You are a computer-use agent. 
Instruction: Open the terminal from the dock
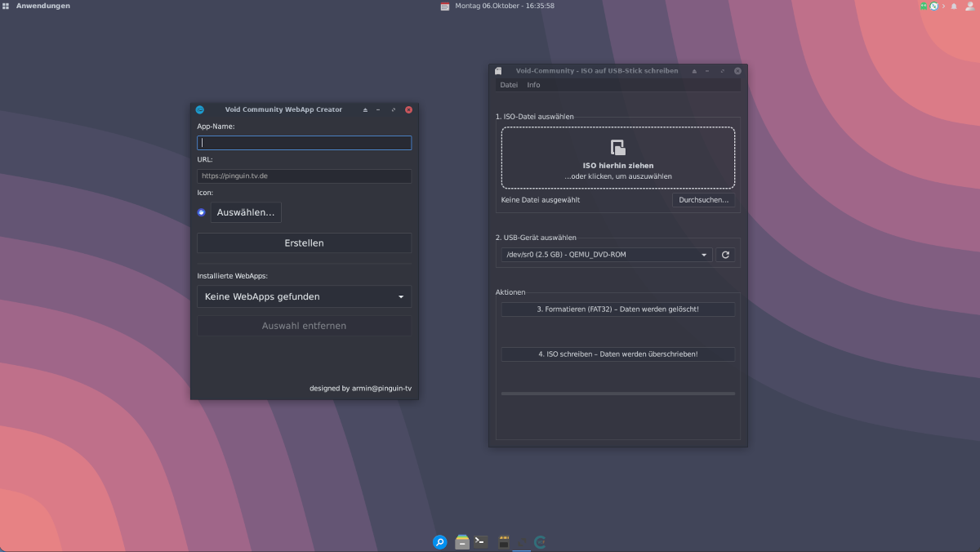click(482, 541)
